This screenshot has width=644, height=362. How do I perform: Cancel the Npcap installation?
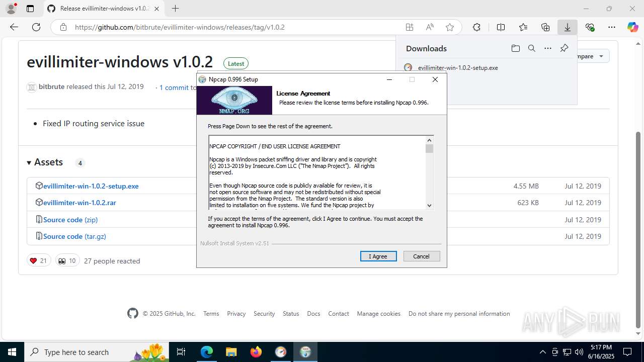coord(422,256)
